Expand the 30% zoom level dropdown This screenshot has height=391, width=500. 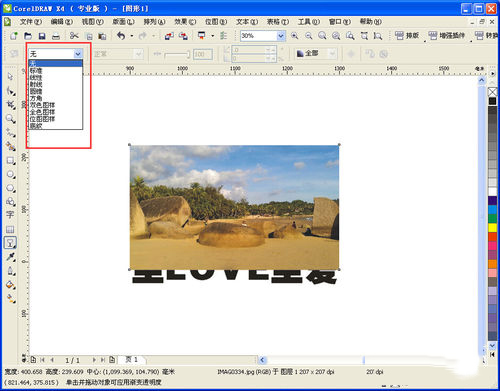point(281,36)
